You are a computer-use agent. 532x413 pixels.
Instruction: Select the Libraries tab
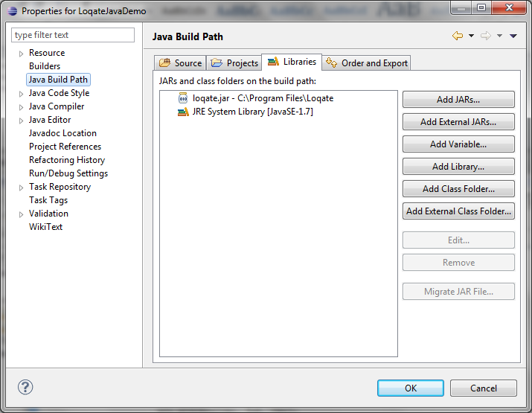pyautogui.click(x=292, y=62)
